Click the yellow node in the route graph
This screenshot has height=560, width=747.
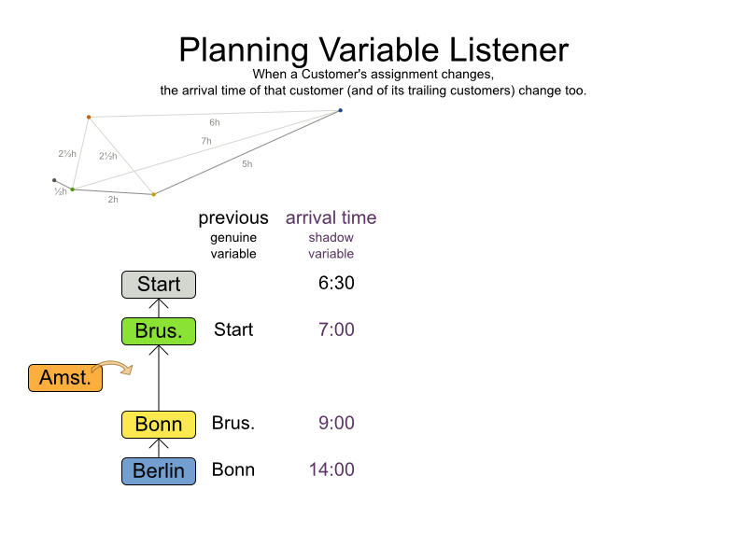click(154, 194)
